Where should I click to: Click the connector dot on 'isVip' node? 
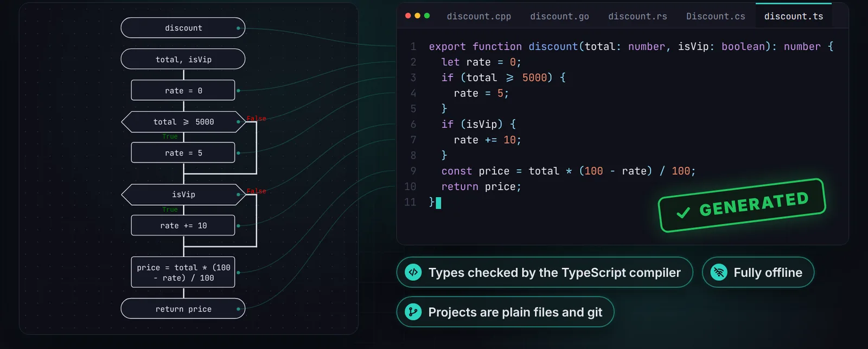pos(238,195)
